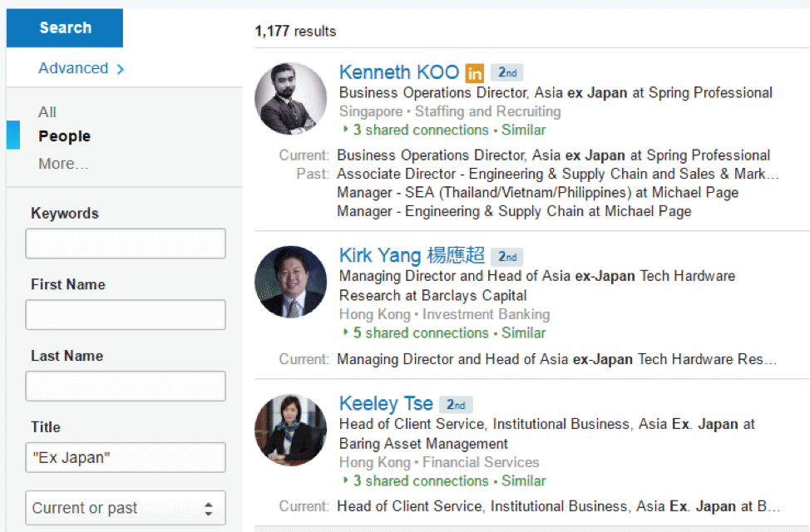Focus the Keywords input field
Screen dimensions: 810x532
[x=126, y=244]
